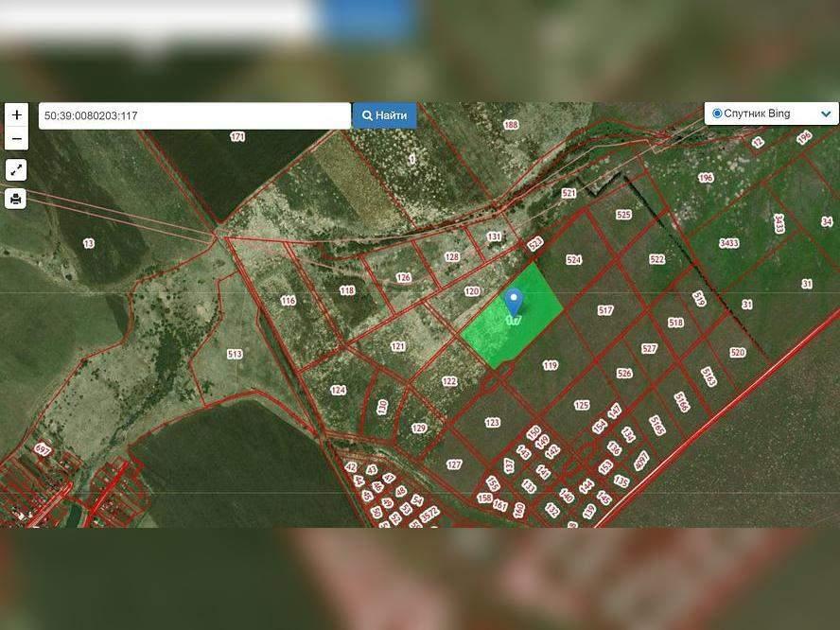Click parcel number 524
The width and height of the screenshot is (840, 630).
pos(573,259)
